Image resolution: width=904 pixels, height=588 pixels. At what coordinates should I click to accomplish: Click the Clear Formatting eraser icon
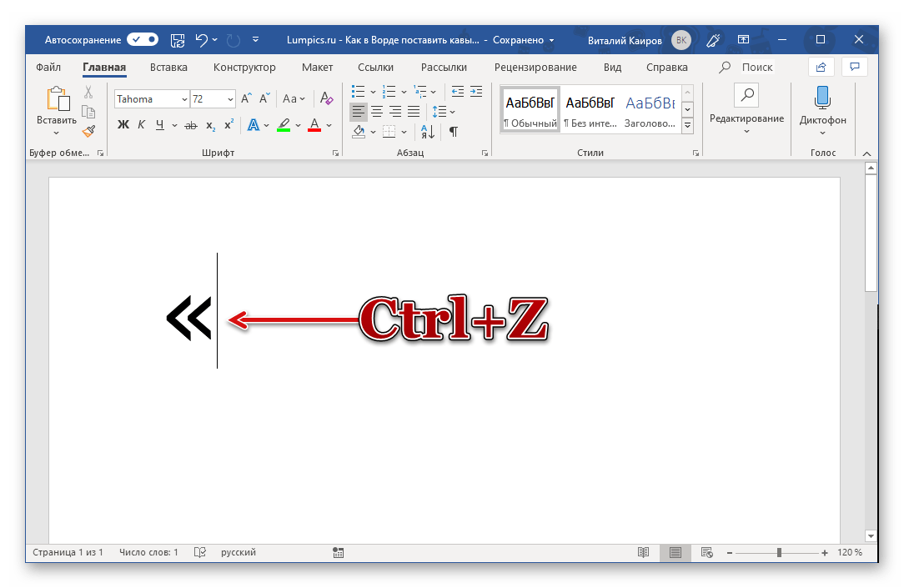[326, 98]
